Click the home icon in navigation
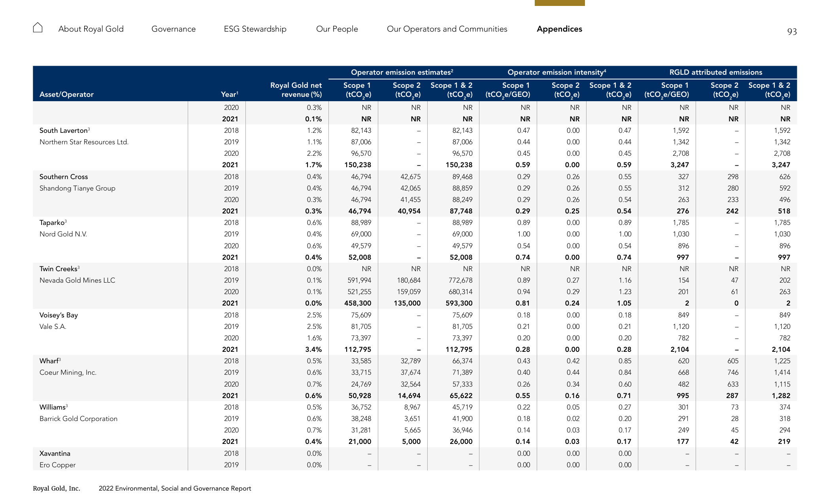This screenshot has height=504, width=830. pyautogui.click(x=38, y=28)
